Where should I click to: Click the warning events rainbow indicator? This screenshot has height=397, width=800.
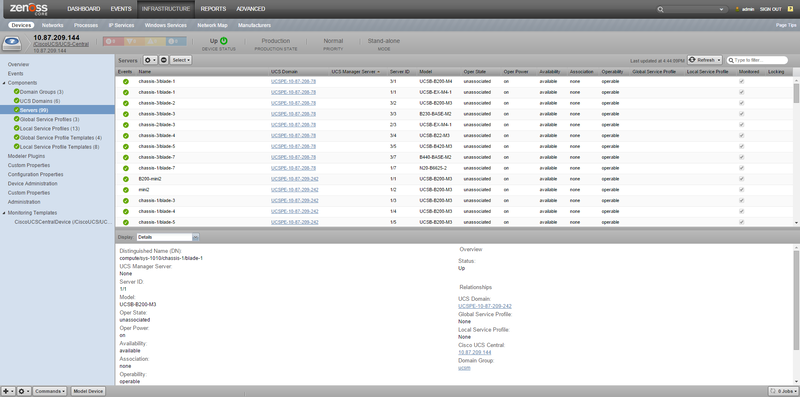155,41
